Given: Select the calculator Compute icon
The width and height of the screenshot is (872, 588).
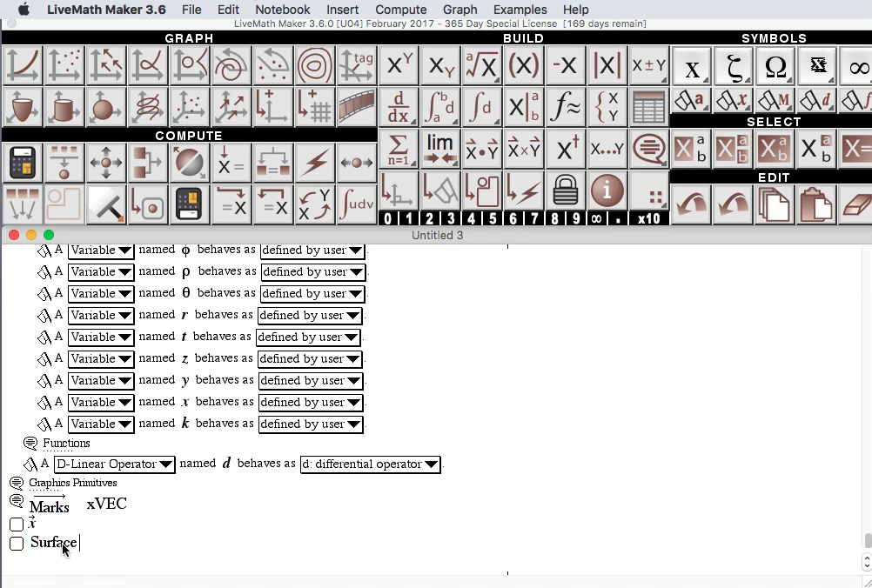Looking at the screenshot, I should coord(22,161).
